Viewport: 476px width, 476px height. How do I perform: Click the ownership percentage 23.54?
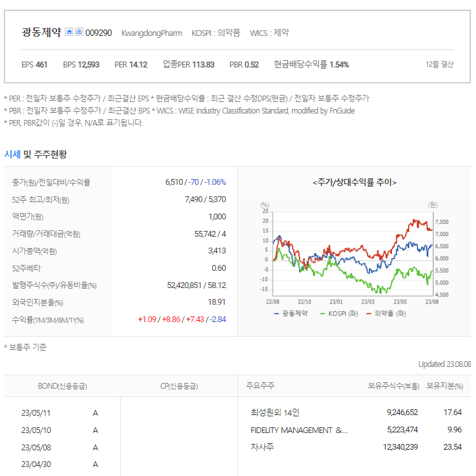click(452, 447)
